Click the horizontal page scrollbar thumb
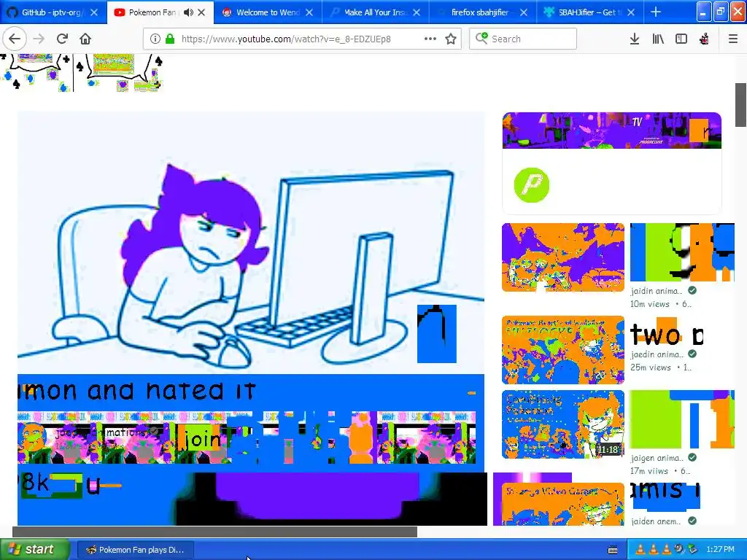 point(214,532)
